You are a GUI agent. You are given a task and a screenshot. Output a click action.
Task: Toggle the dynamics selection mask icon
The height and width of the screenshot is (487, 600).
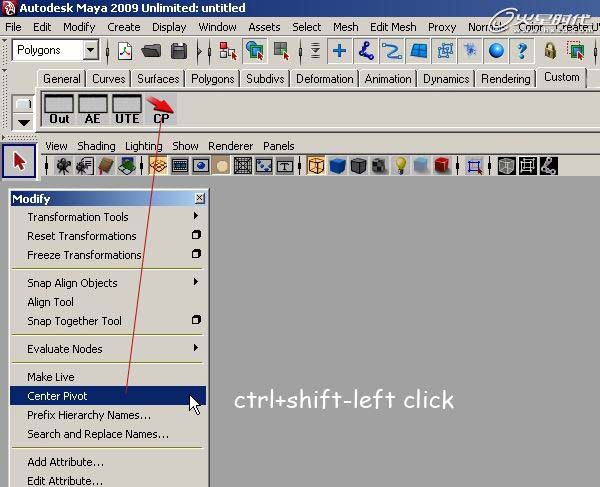pyautogui.click(x=470, y=51)
